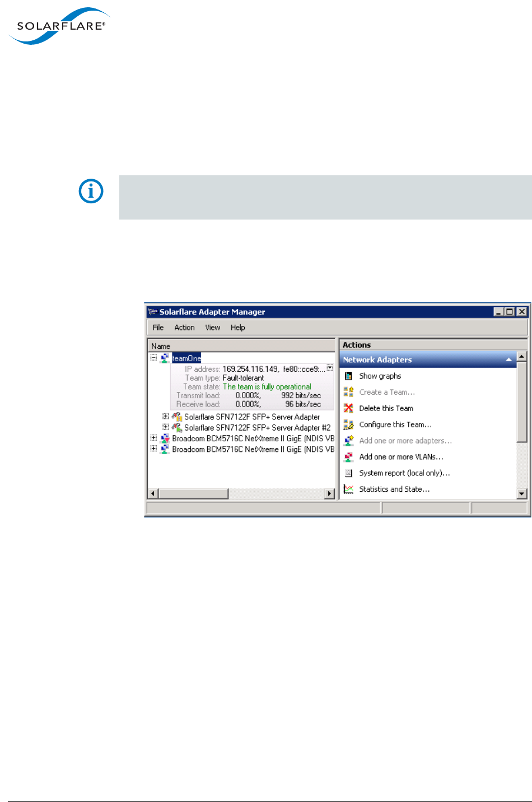Click the horizontal scrollbar thumb in tree pane
The image size is (532, 802).
tap(193, 493)
